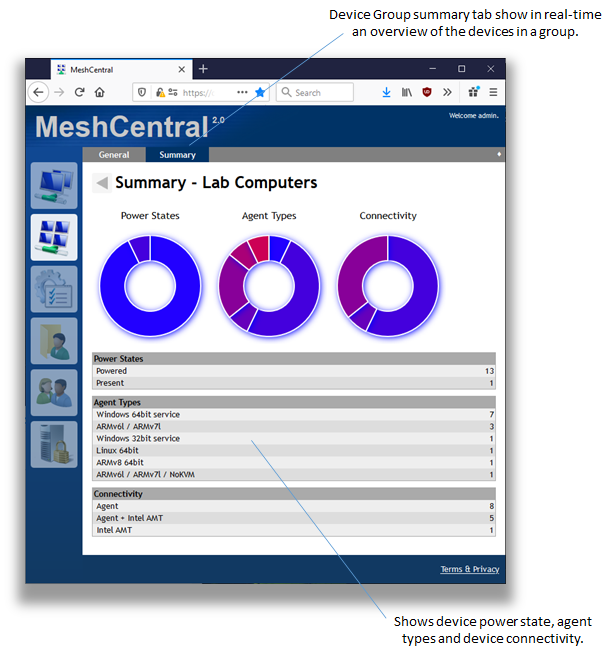Click the back arrow beside Summary title
The image size is (614, 657).
coord(102,183)
